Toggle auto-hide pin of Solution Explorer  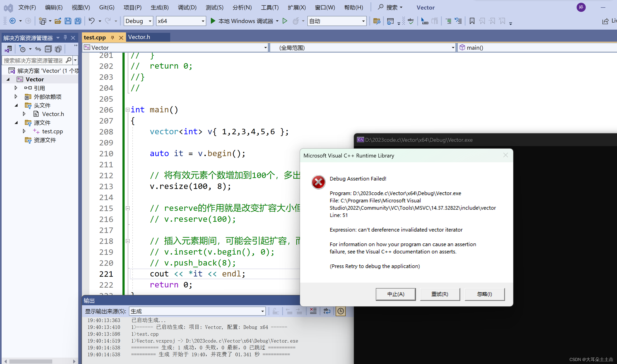[65, 38]
